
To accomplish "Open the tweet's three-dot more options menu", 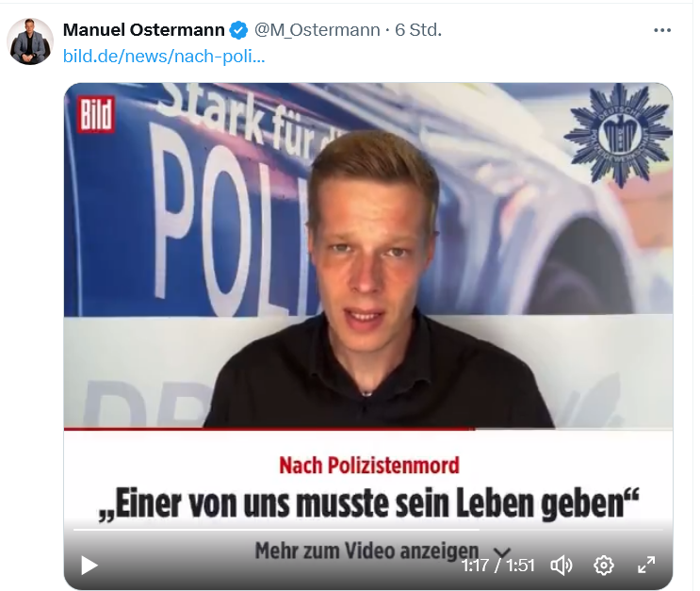I will [x=662, y=30].
